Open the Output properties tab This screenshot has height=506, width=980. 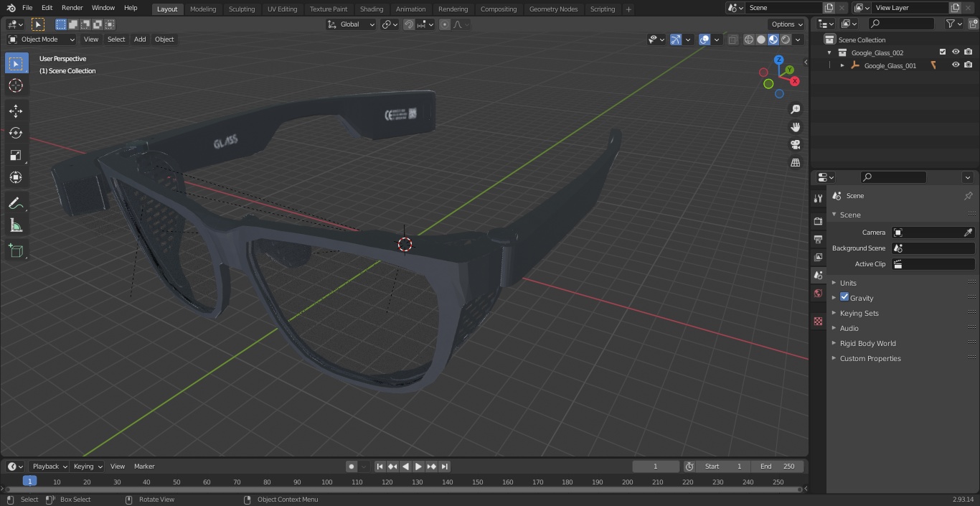(x=818, y=239)
